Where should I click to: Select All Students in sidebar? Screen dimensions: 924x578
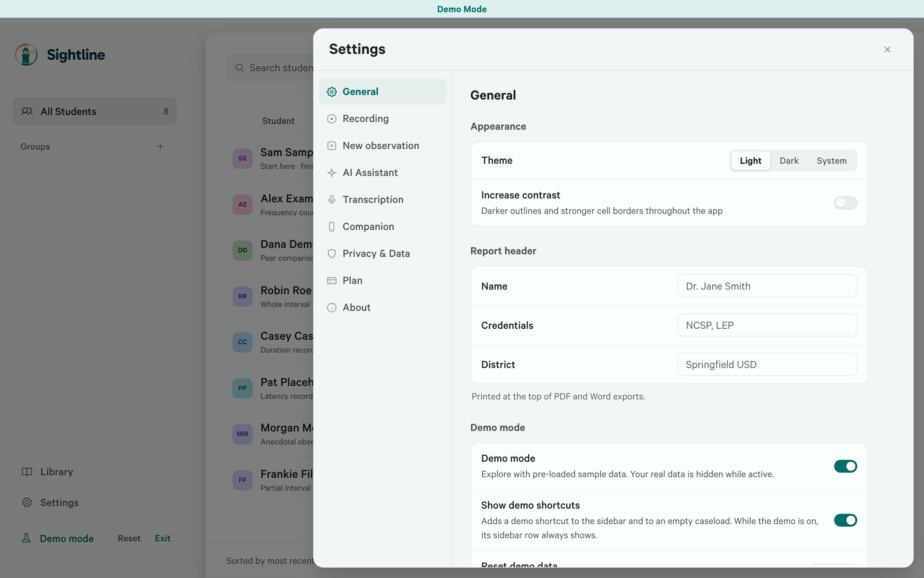[x=95, y=111]
